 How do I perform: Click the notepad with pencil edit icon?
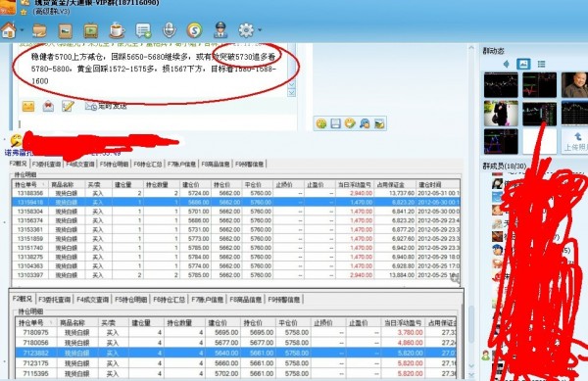[x=68, y=107]
